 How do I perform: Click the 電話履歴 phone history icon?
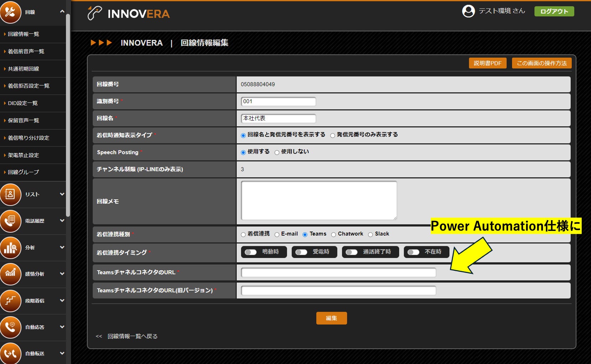(x=10, y=221)
